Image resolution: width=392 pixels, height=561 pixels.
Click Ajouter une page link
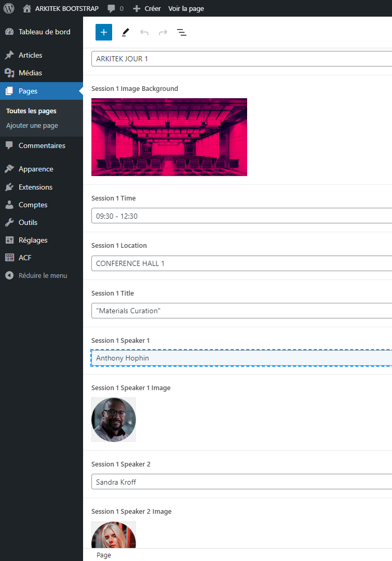tap(32, 125)
